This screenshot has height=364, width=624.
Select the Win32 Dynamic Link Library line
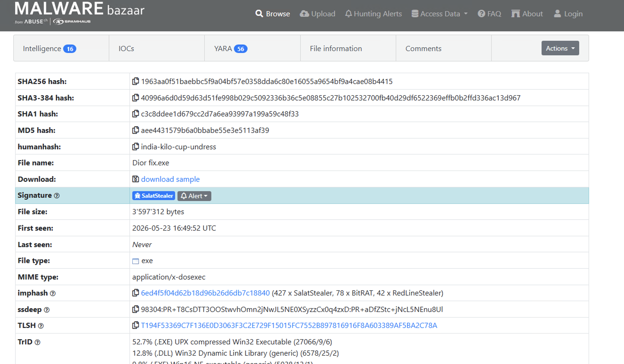click(236, 353)
